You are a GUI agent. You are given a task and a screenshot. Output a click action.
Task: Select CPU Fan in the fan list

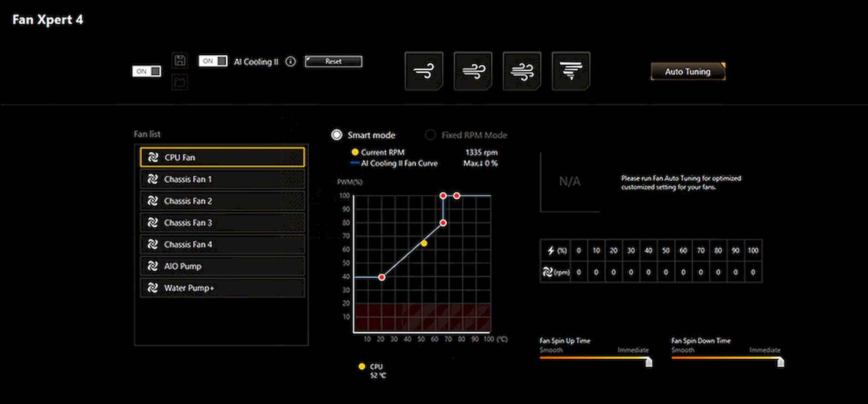click(222, 157)
